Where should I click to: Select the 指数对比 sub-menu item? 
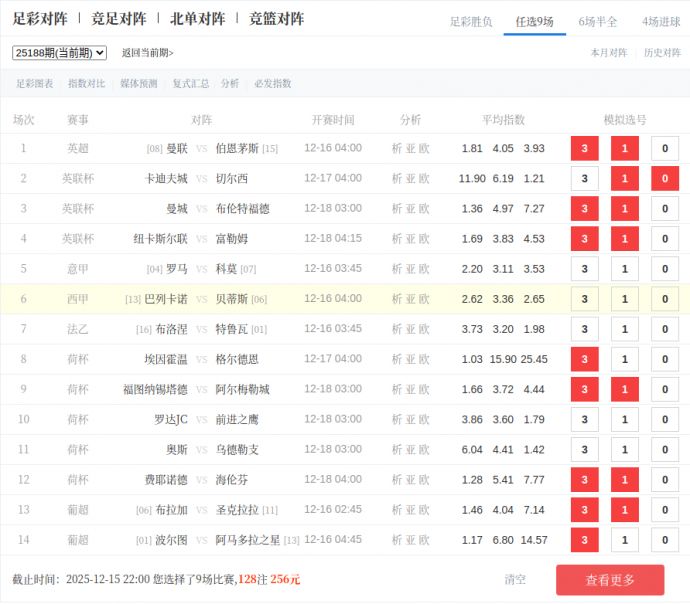pos(86,84)
